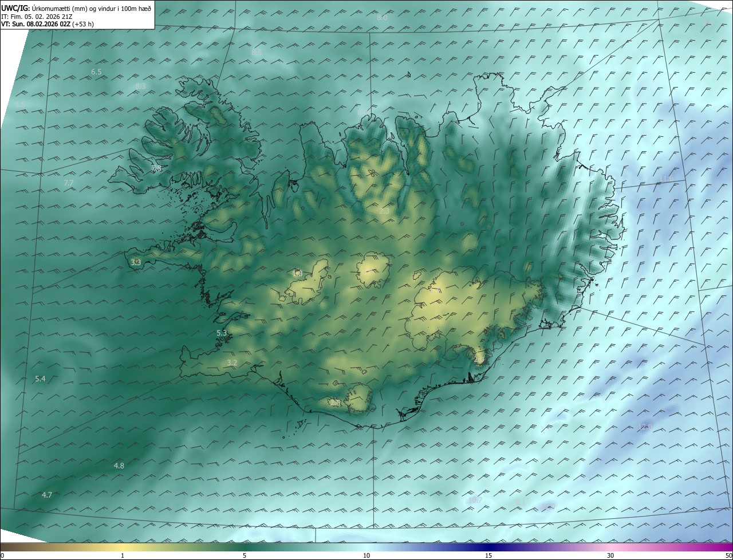Image resolution: width=733 pixels, height=560 pixels.
Task: Click the 8.3 value label
Action: point(140,86)
